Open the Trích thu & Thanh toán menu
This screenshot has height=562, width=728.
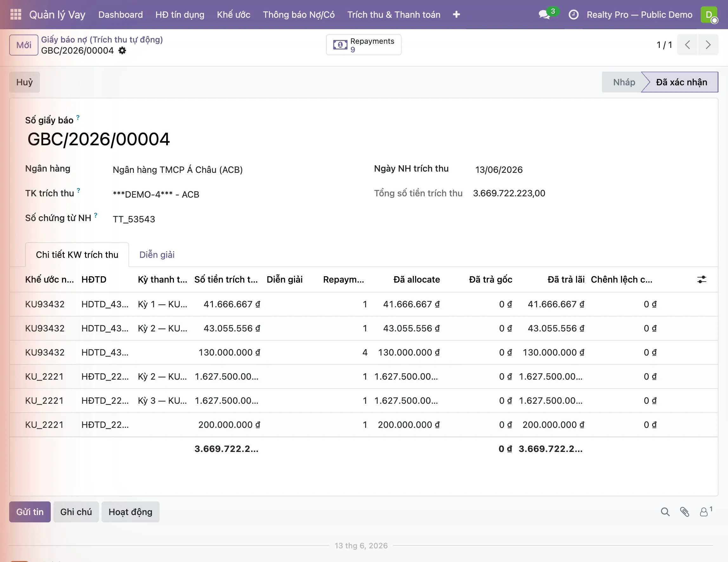394,15
